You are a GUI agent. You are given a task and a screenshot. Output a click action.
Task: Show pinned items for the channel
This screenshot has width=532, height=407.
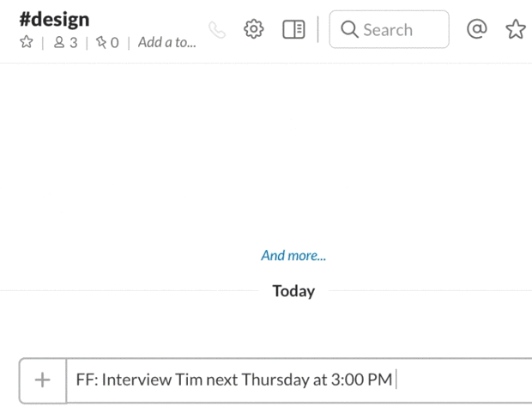tap(107, 42)
